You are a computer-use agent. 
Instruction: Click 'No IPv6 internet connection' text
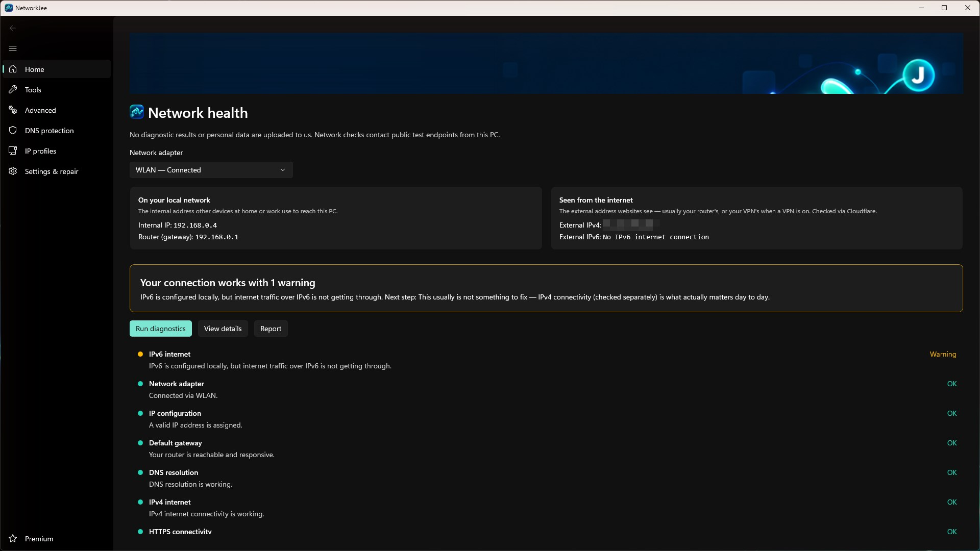(x=656, y=237)
